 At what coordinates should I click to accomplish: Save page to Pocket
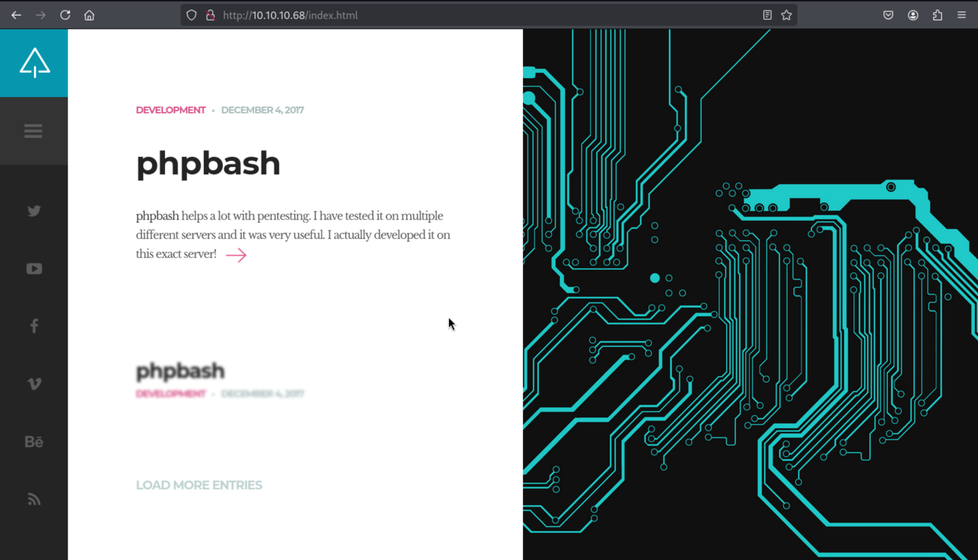pos(888,15)
